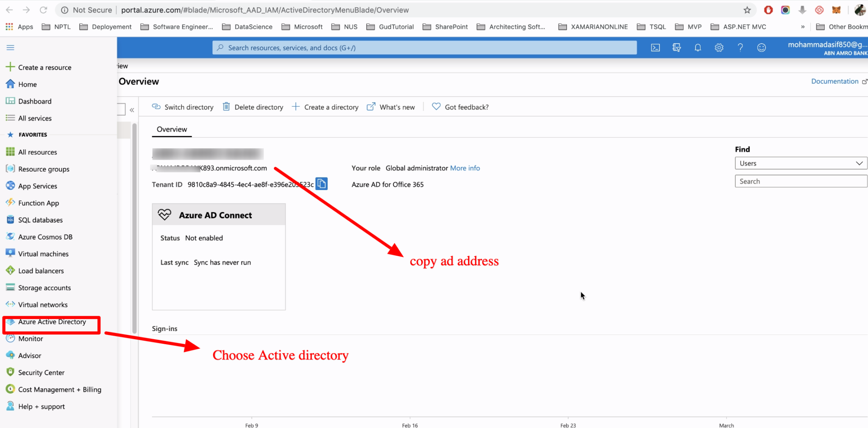Open SQL databases
Viewport: 868px width, 428px height.
(x=40, y=220)
